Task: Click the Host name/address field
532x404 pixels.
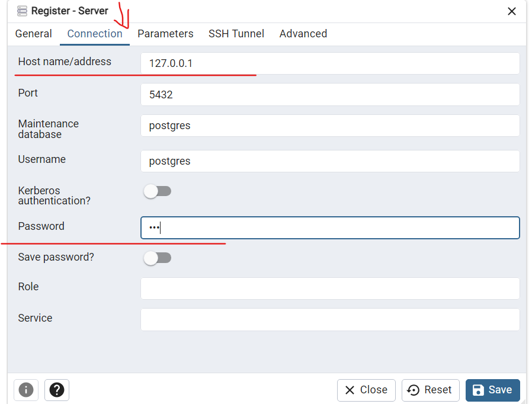Action: pos(330,63)
